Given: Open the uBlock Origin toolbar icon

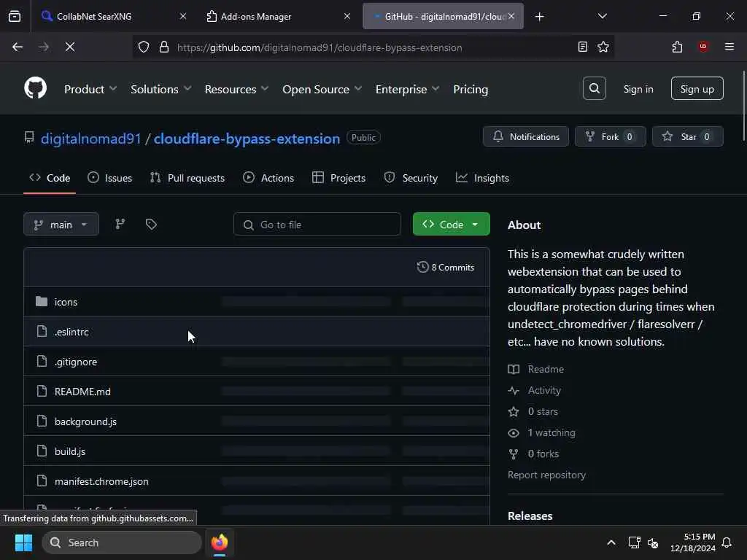Looking at the screenshot, I should click(x=703, y=47).
